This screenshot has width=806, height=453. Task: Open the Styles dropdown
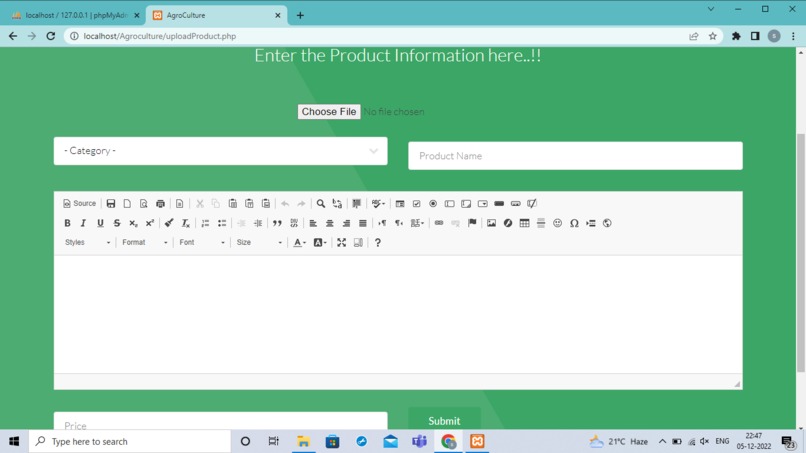tap(87, 242)
